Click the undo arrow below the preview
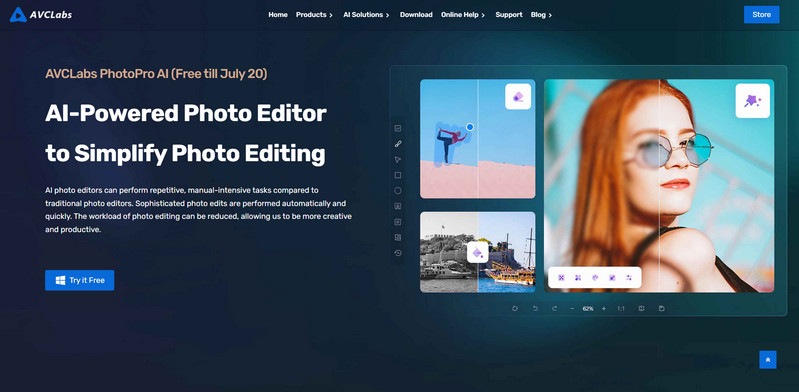The height and width of the screenshot is (392, 799). tap(535, 308)
